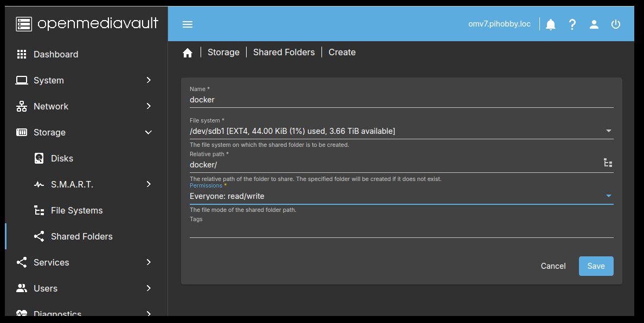Screen dimensions: 644x323
Task: Go home via the breadcrumb house icon
Action: click(x=188, y=51)
